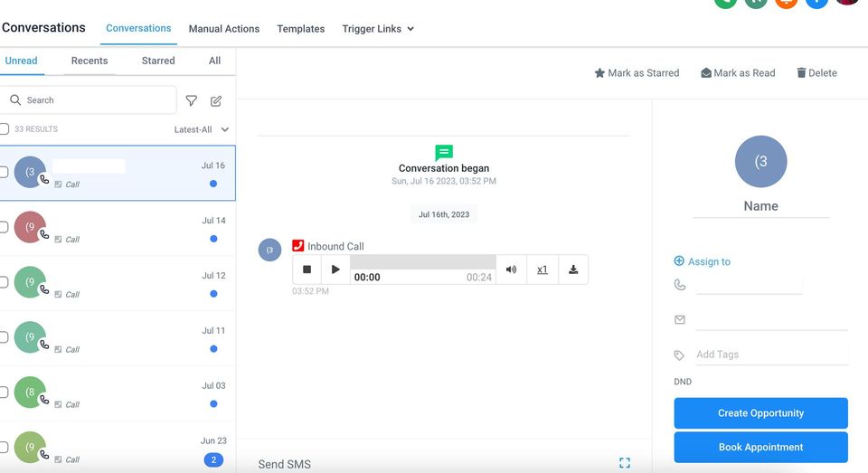Click the Create Opportunity button

(760, 413)
